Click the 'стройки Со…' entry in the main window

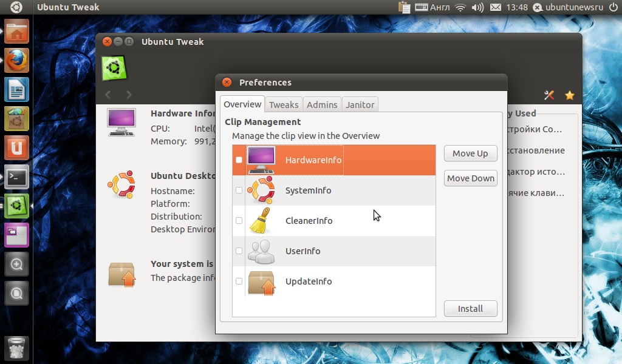coord(535,129)
